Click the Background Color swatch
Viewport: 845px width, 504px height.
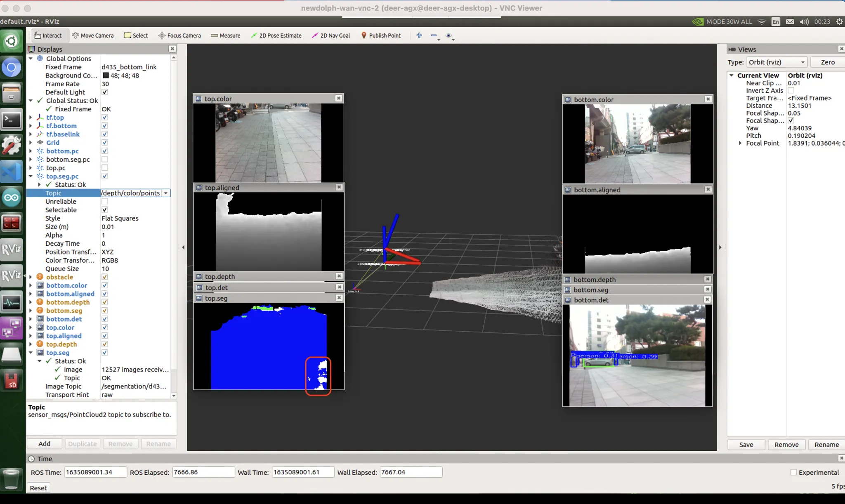(x=106, y=75)
